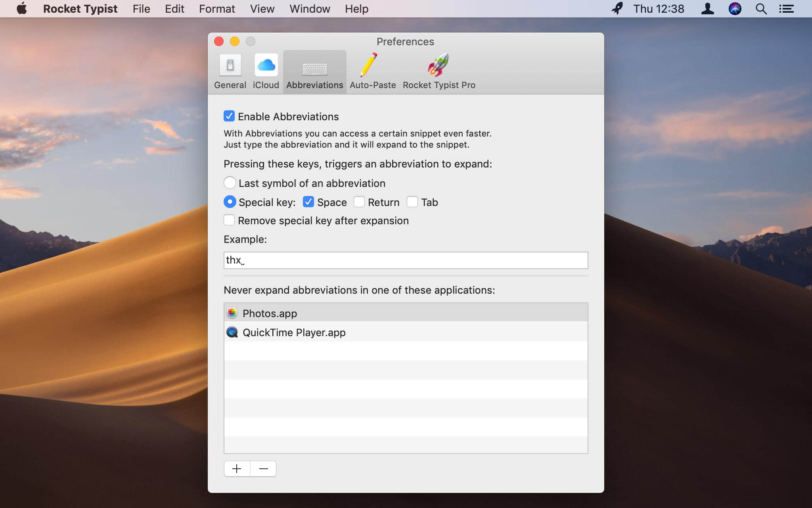Viewport: 812px width, 508px height.
Task: Click the QuickTime Player icon in list
Action: coord(232,332)
